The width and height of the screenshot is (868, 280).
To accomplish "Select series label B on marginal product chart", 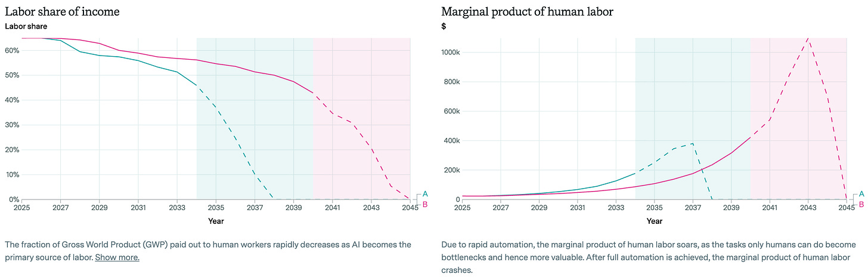I will point(861,204).
